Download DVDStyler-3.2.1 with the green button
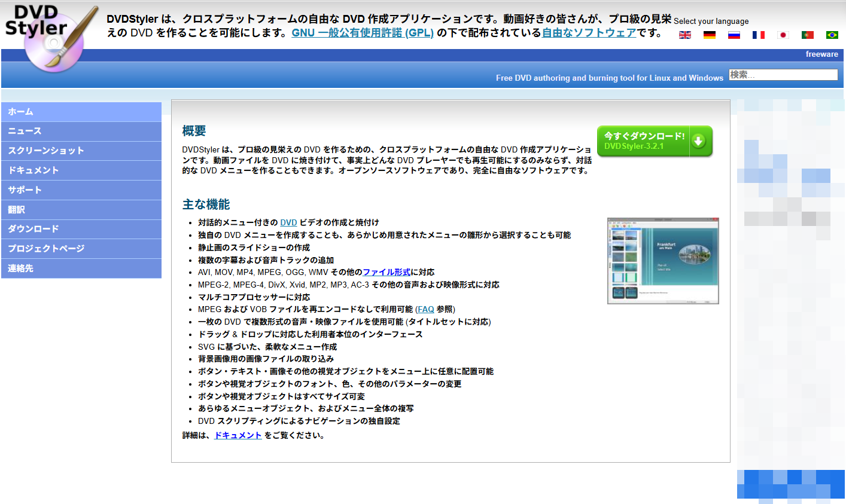 [x=655, y=141]
